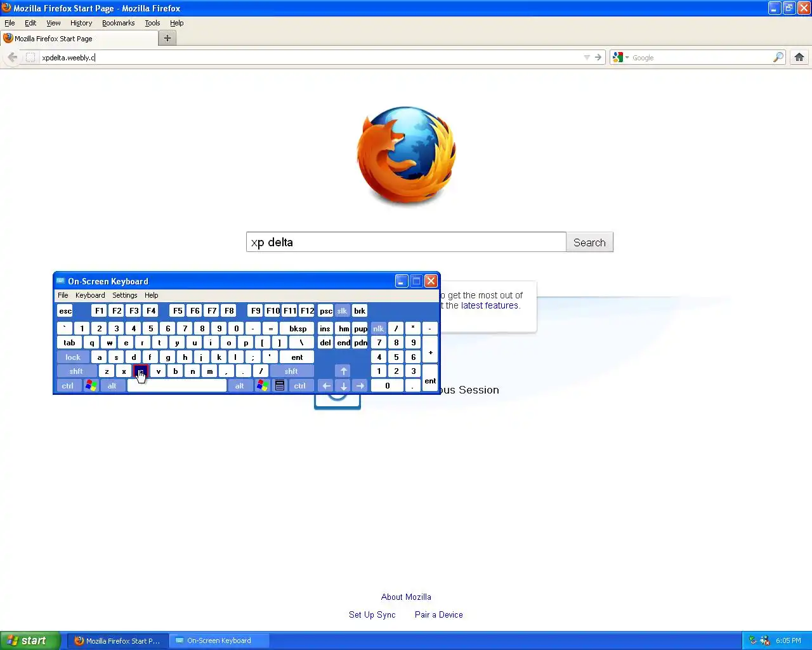The width and height of the screenshot is (812, 650).
Task: Open search engine dropdown next to Google icon
Action: point(627,57)
